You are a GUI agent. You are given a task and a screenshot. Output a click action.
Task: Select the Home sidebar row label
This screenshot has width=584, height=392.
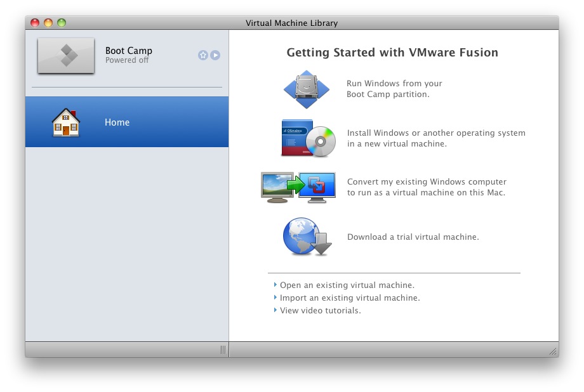coord(117,122)
